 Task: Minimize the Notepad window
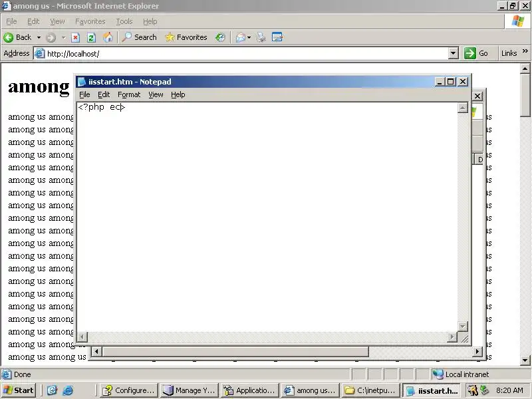coord(440,81)
